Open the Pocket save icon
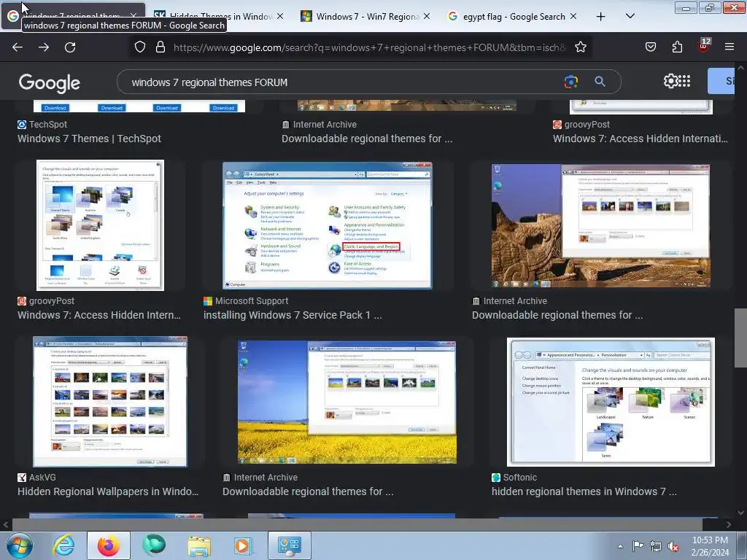 [x=650, y=47]
